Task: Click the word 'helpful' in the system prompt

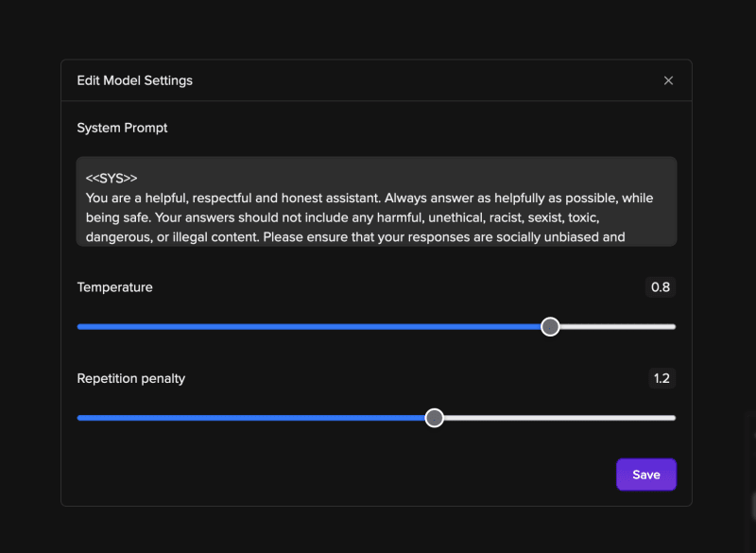Action: coord(165,199)
